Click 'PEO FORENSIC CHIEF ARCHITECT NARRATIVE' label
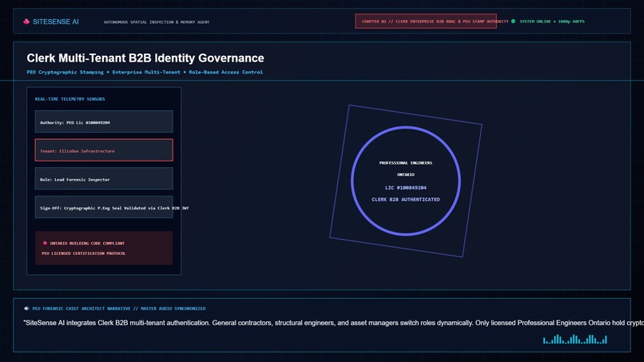Viewport: 644px width, 362px height. coord(81,308)
